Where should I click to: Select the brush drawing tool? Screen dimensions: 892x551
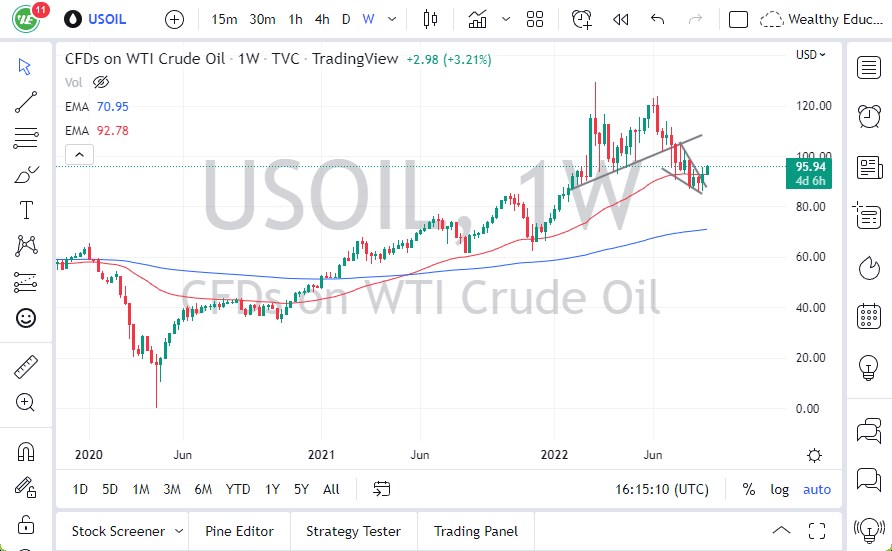[26, 175]
